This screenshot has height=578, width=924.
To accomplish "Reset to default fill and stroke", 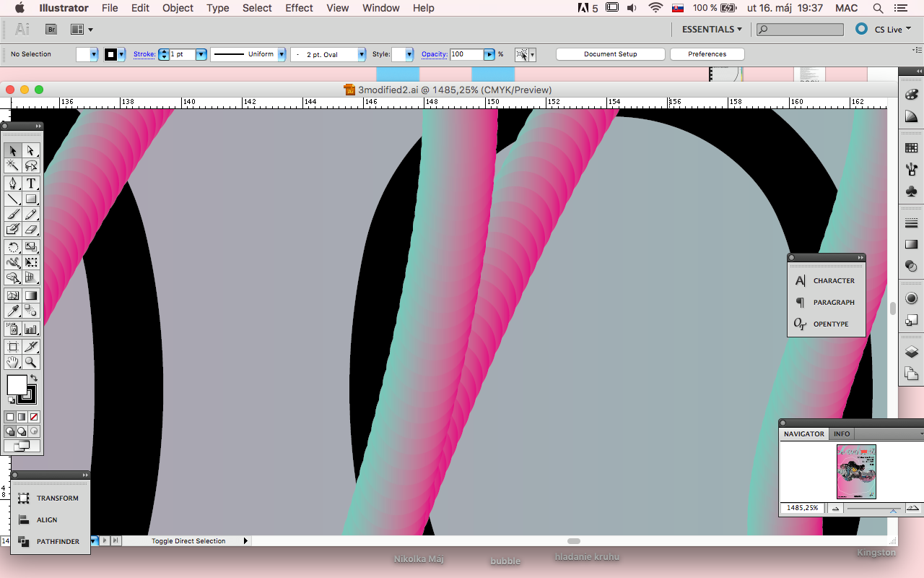I will pyautogui.click(x=12, y=400).
